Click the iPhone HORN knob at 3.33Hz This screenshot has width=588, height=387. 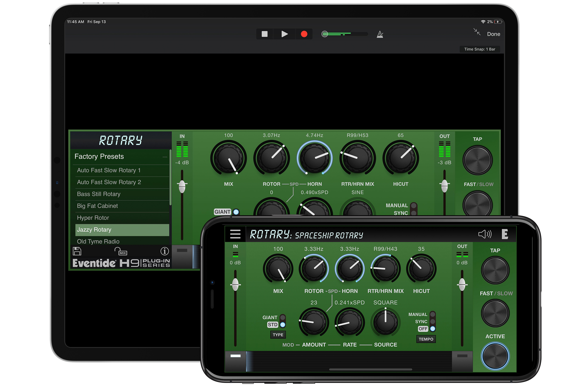pos(350,269)
